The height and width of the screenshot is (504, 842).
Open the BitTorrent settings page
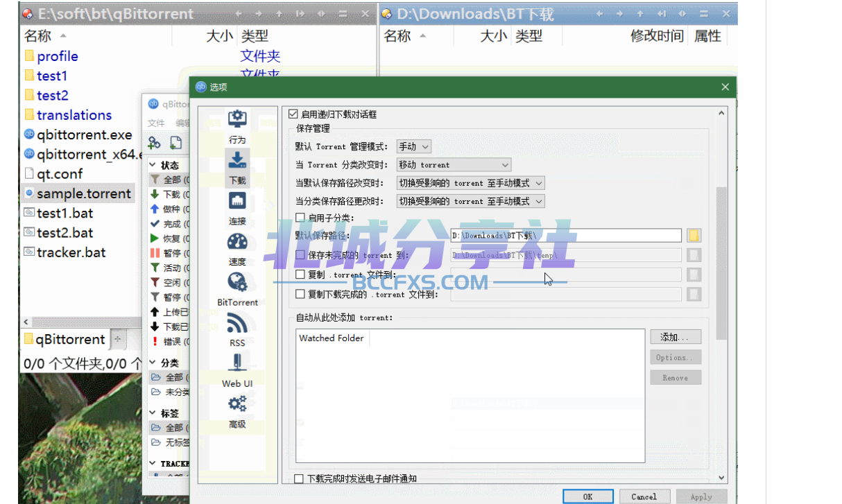[237, 290]
